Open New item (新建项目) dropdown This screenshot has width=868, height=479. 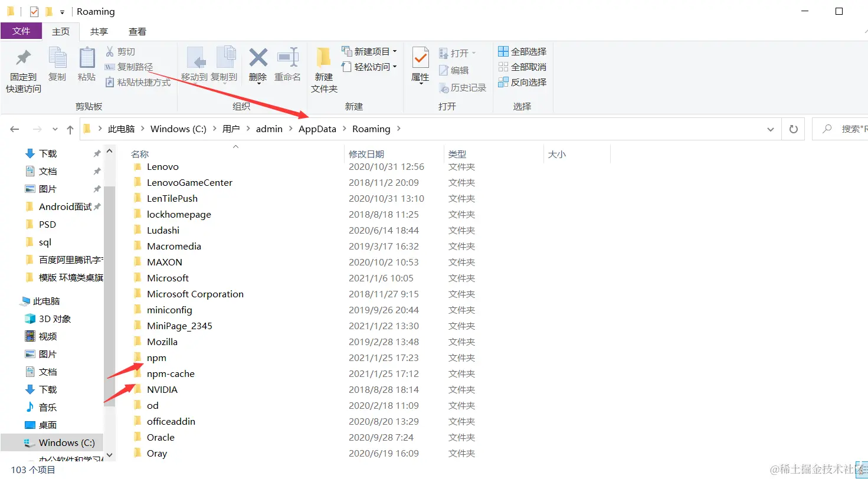point(369,51)
